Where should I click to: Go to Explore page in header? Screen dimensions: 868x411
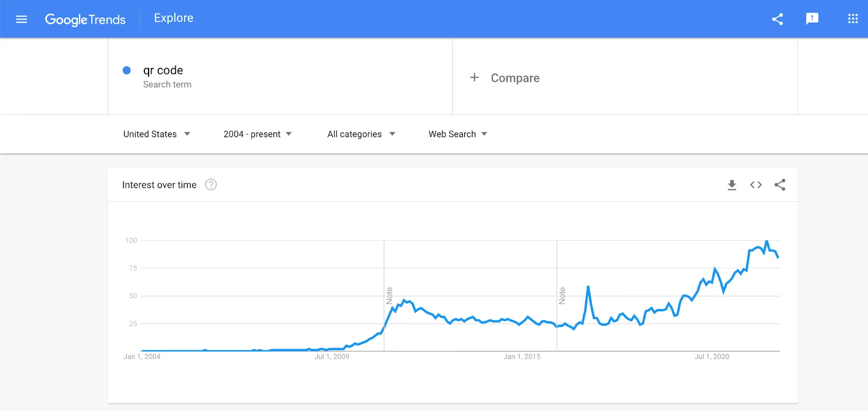174,18
